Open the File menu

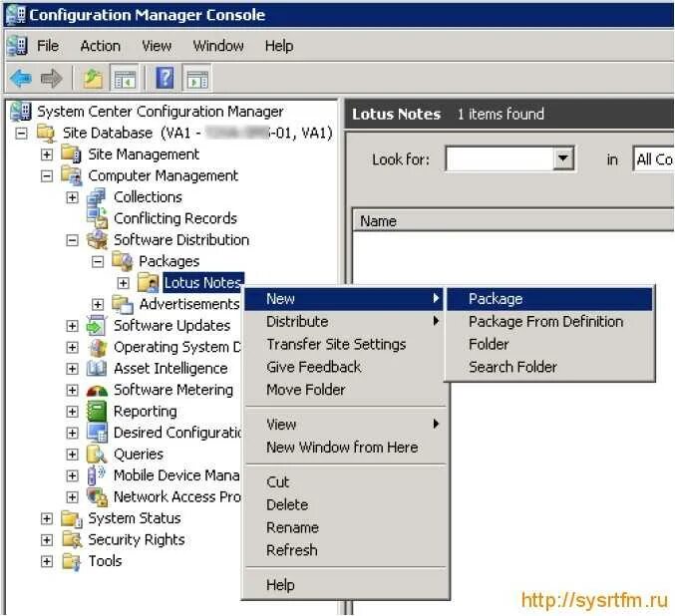[x=47, y=45]
